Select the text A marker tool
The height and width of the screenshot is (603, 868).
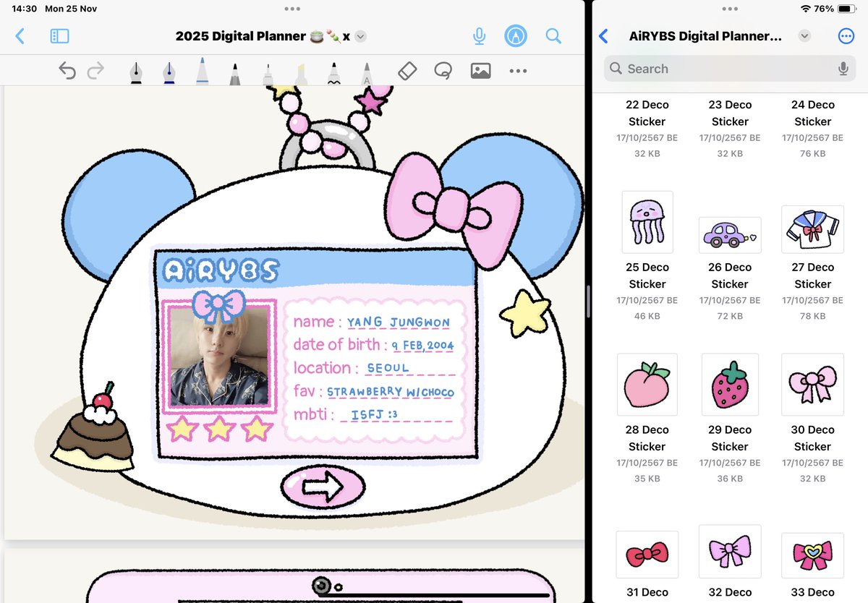point(367,72)
